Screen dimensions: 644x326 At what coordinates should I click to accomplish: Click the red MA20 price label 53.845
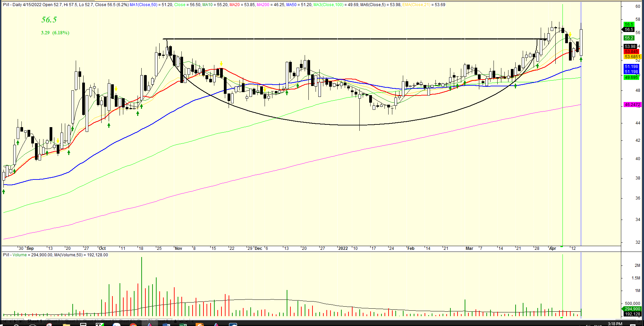[x=631, y=52]
